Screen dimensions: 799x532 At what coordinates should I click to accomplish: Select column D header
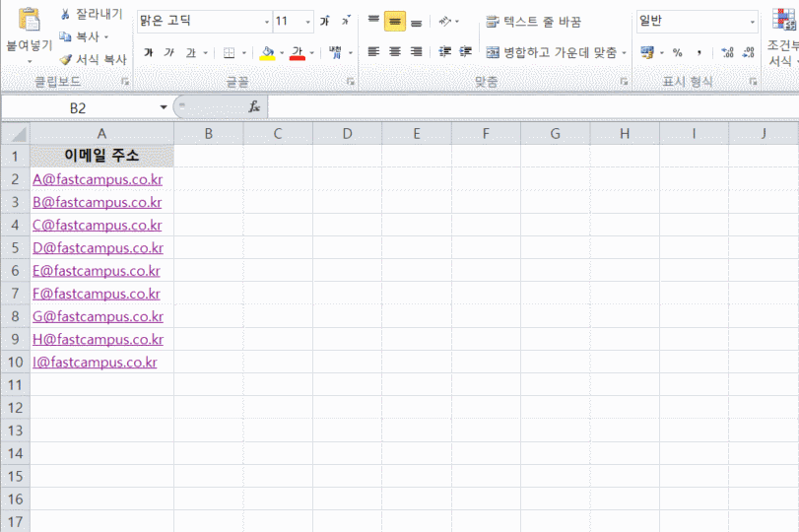[347, 134]
